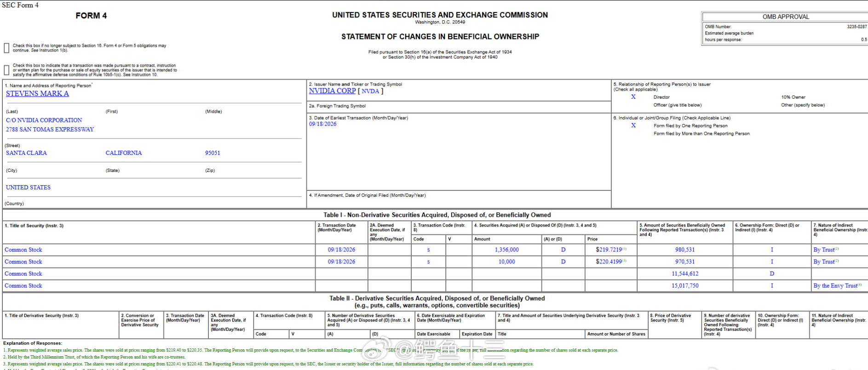Viewport: 868px width, 370px height.
Task: Click 2788 SAN TOMAS EXPRESSWAY street text
Action: tap(50, 130)
